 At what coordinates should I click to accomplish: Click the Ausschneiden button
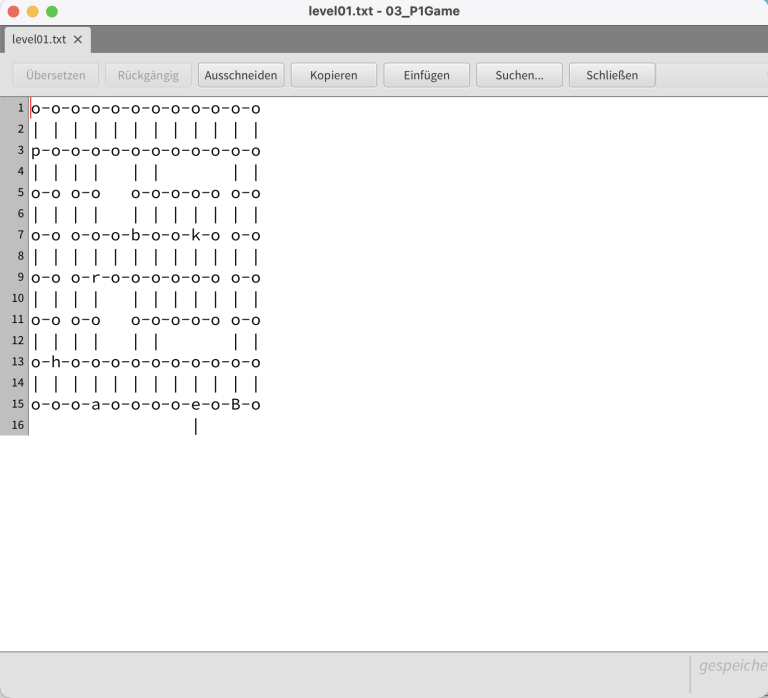241,75
